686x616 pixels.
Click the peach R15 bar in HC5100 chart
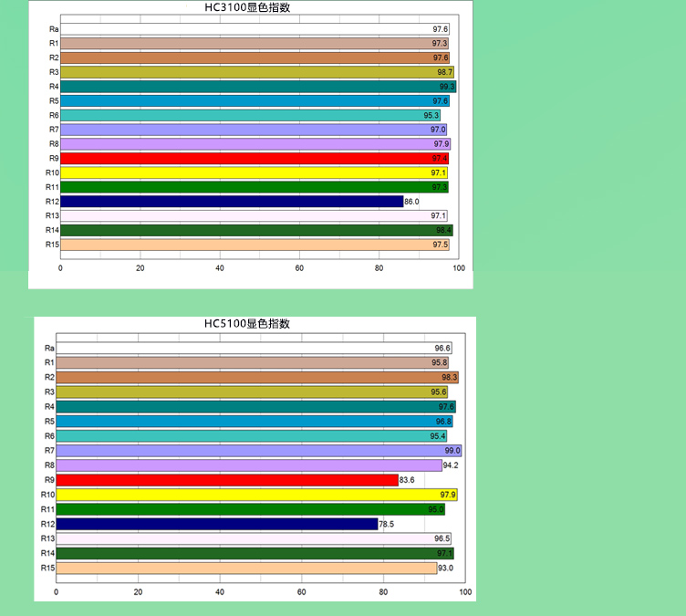point(247,569)
